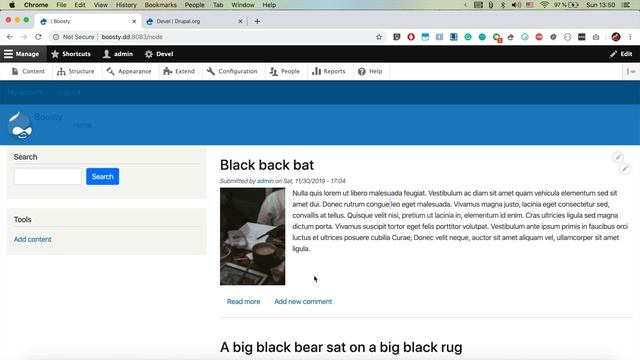Click inside the search text field
The height and width of the screenshot is (360, 640).
point(48,176)
